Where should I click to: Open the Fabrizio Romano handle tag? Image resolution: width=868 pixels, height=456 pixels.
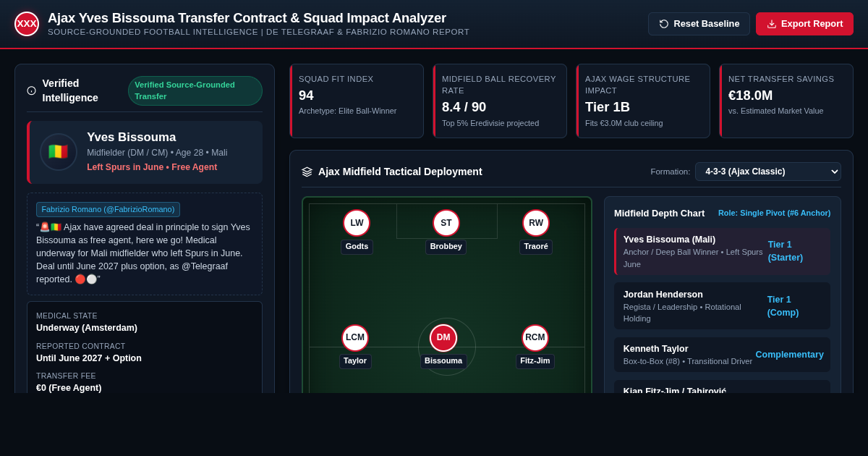pos(108,209)
